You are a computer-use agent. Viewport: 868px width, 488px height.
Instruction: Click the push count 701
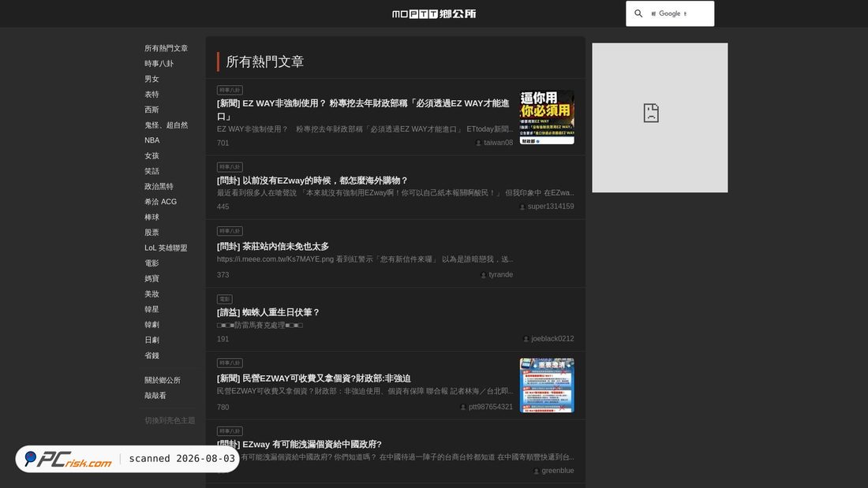[223, 143]
